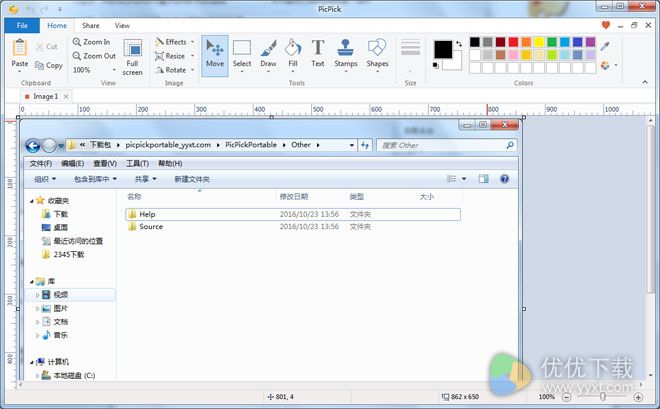Activate the Select tool
This screenshot has width=660, height=409.
pos(242,56)
